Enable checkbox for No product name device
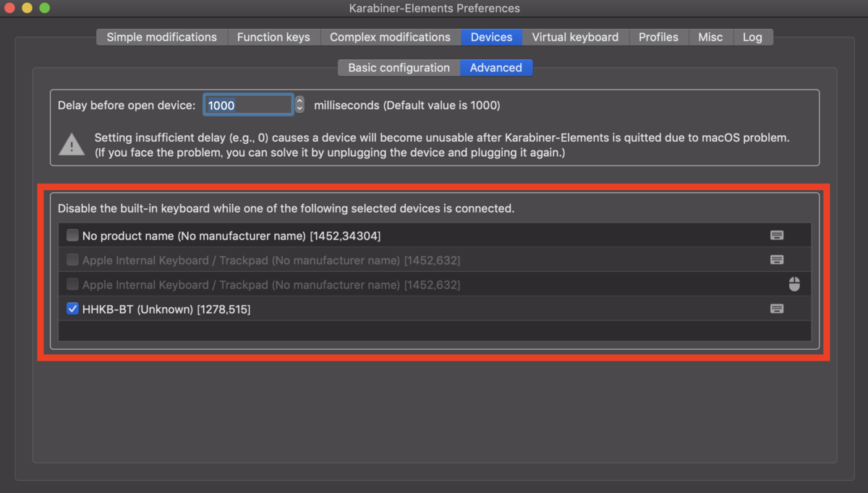The width and height of the screenshot is (868, 493). [x=72, y=235]
